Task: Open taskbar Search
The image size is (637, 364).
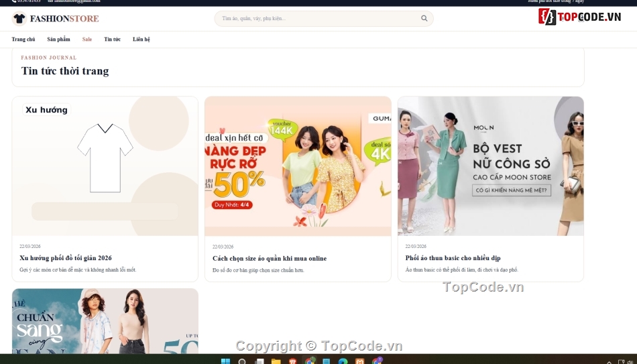Action: (x=242, y=361)
